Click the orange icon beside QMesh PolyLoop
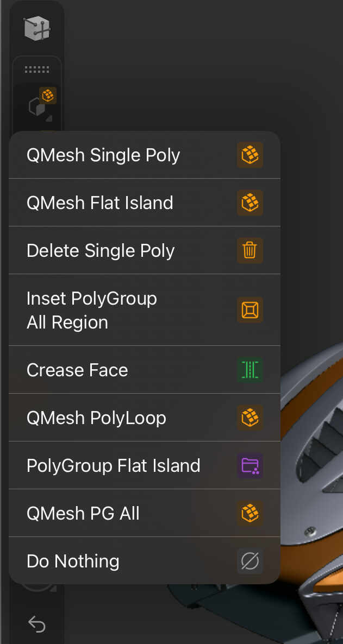This screenshot has width=343, height=644. click(250, 418)
